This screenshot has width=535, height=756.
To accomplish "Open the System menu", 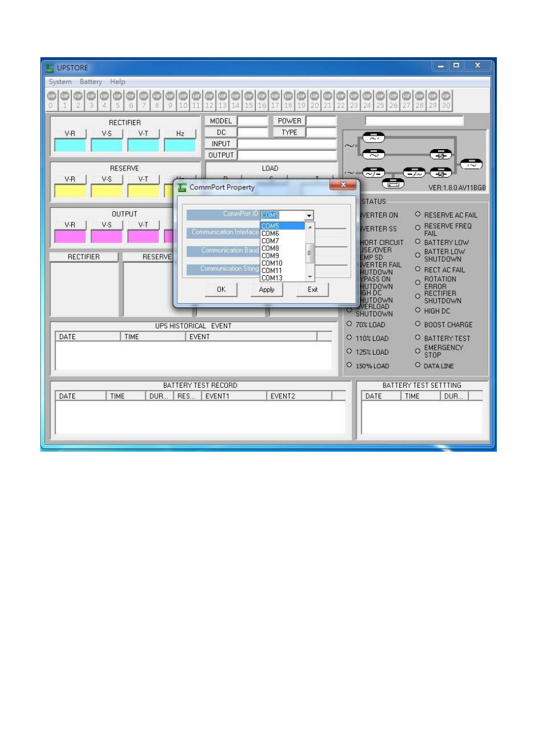I will pos(60,82).
